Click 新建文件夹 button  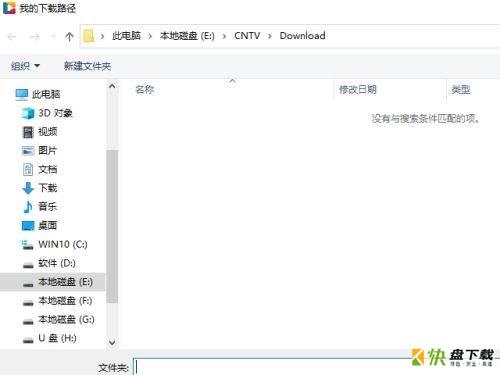(87, 66)
